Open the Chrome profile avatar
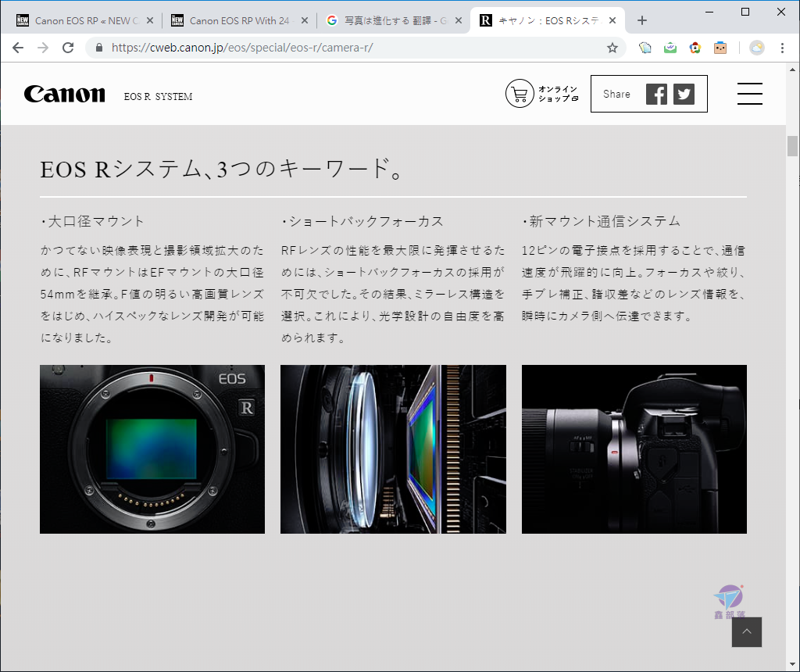800x672 pixels. [756, 48]
